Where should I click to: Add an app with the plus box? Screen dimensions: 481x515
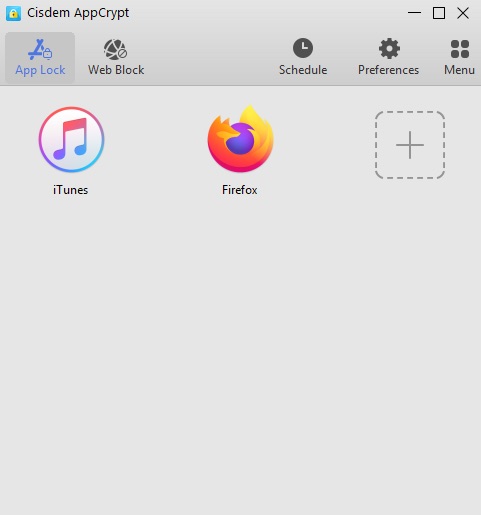pyautogui.click(x=410, y=145)
